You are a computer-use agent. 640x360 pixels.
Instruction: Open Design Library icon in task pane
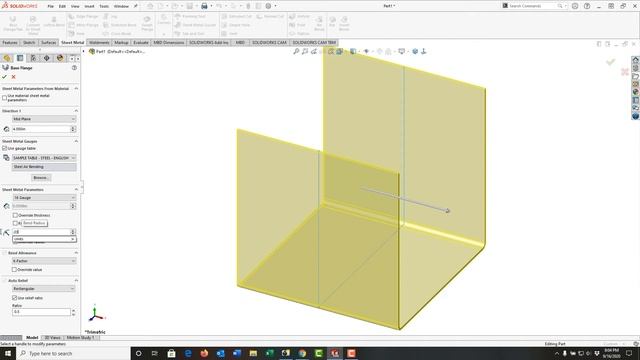(x=636, y=68)
